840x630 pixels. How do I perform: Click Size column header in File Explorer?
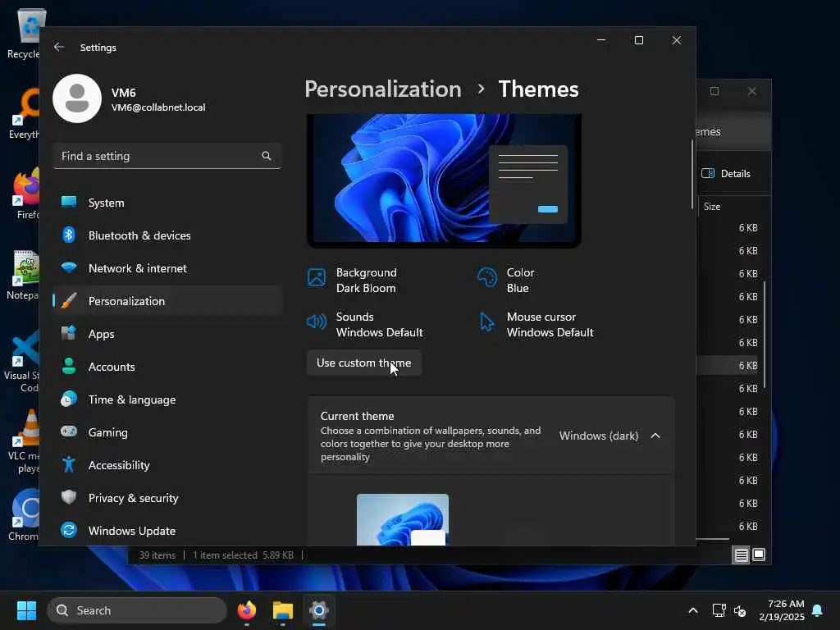[712, 207]
